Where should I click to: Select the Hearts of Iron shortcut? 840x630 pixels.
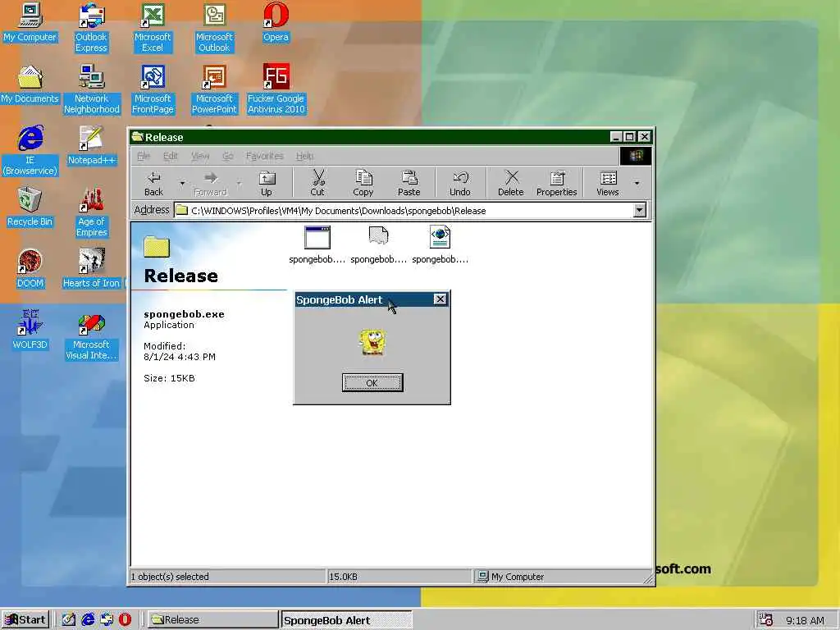(91, 269)
